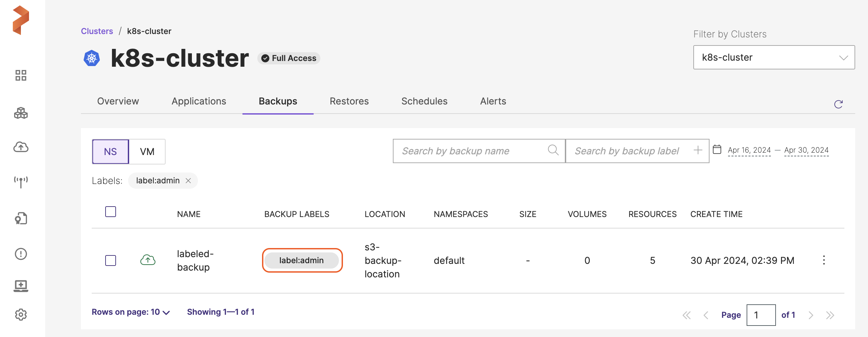This screenshot has width=868, height=337.
Task: Expand the Filter by Clusters dropdown
Action: click(774, 58)
